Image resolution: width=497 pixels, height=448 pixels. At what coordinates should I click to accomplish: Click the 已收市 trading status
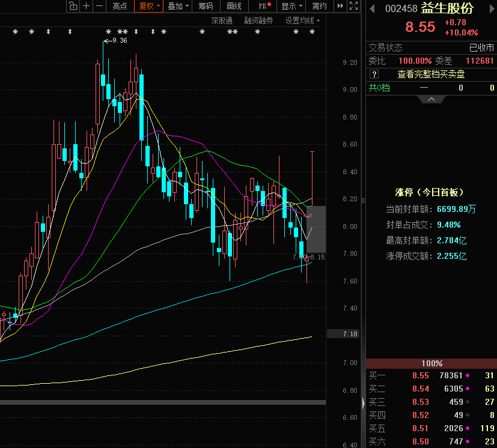[481, 48]
